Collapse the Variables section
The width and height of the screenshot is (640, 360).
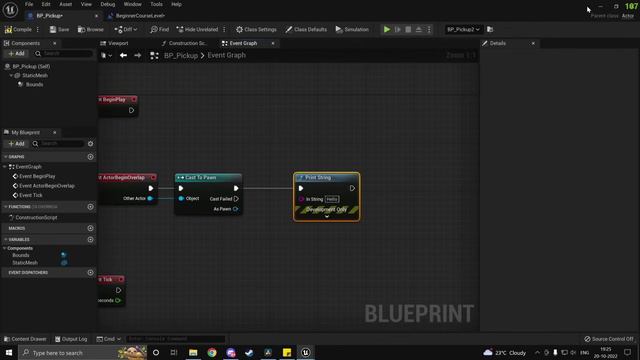pos(5,240)
